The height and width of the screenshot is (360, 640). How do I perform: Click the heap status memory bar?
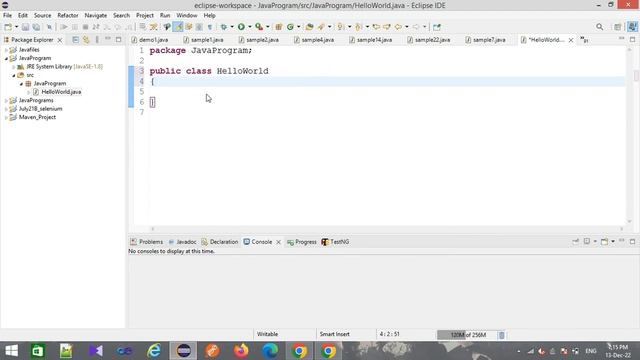(467, 335)
